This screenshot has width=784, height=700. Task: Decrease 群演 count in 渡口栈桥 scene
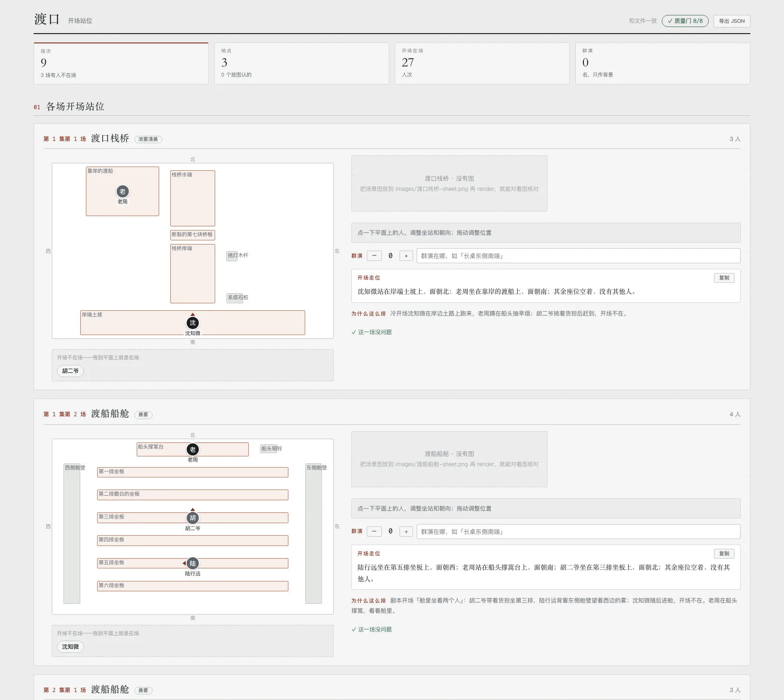coord(374,256)
